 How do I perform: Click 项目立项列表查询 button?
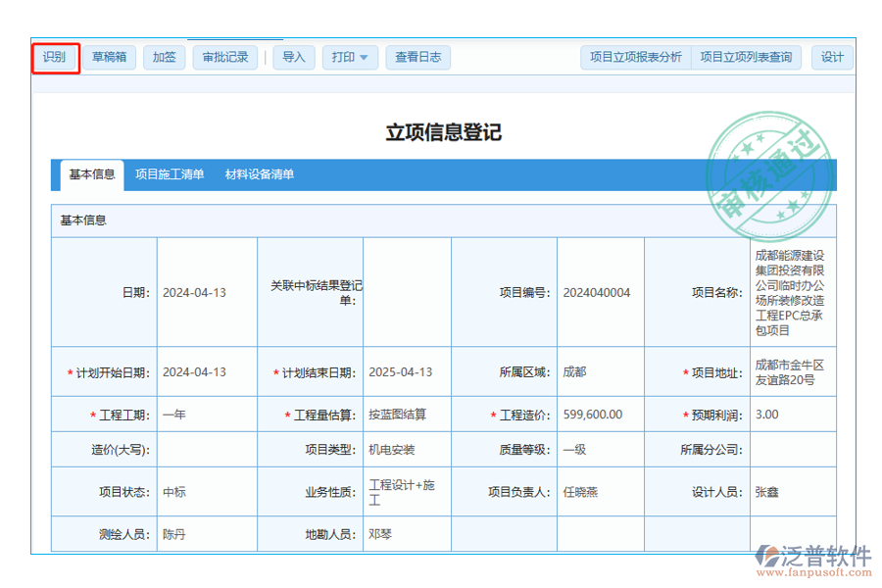[x=747, y=57]
